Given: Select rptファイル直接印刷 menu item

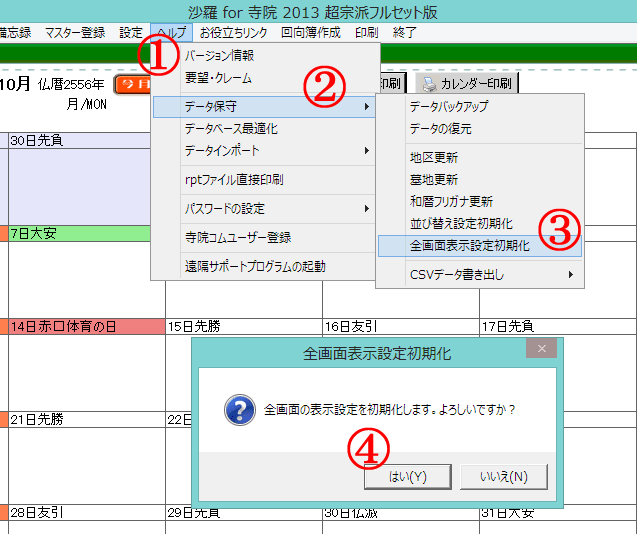Looking at the screenshot, I should [x=233, y=180].
